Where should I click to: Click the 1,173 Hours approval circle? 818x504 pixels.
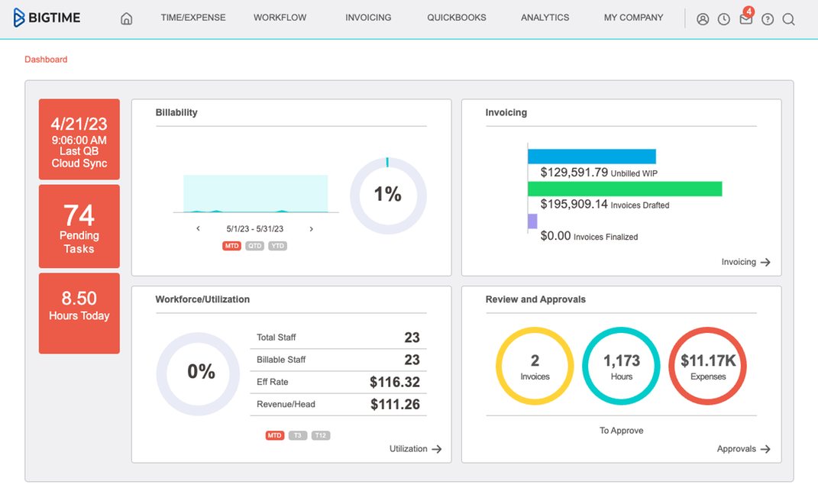[x=621, y=366]
